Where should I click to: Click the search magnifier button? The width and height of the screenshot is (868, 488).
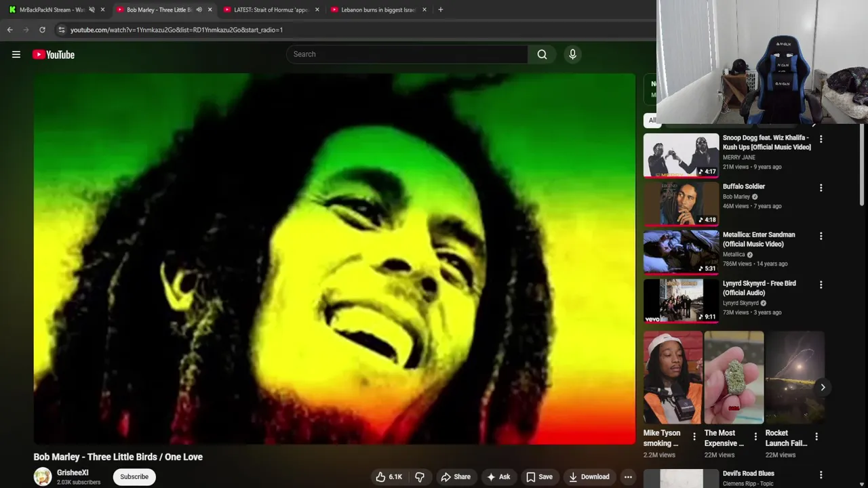coord(542,54)
